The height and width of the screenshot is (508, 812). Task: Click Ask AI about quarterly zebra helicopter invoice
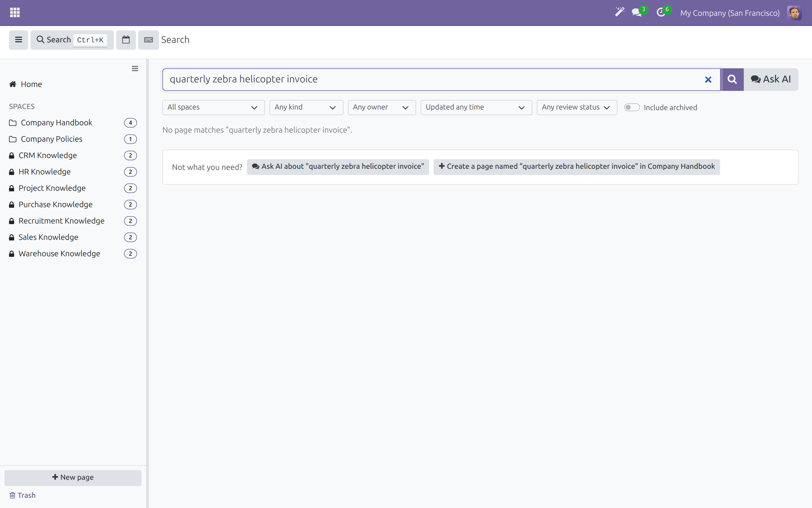coord(338,167)
